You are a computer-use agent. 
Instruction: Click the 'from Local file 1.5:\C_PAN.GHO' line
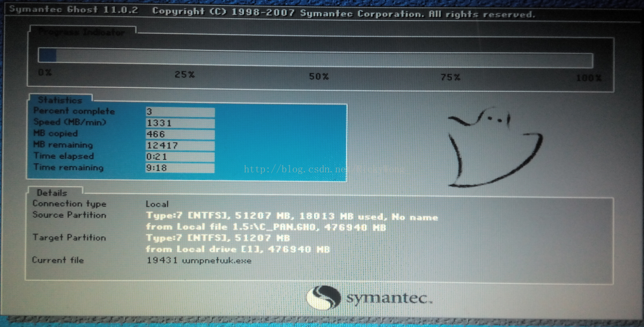[266, 227]
